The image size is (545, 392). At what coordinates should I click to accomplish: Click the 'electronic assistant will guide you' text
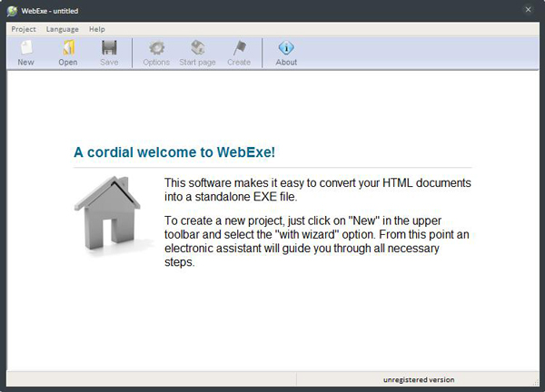(x=247, y=249)
